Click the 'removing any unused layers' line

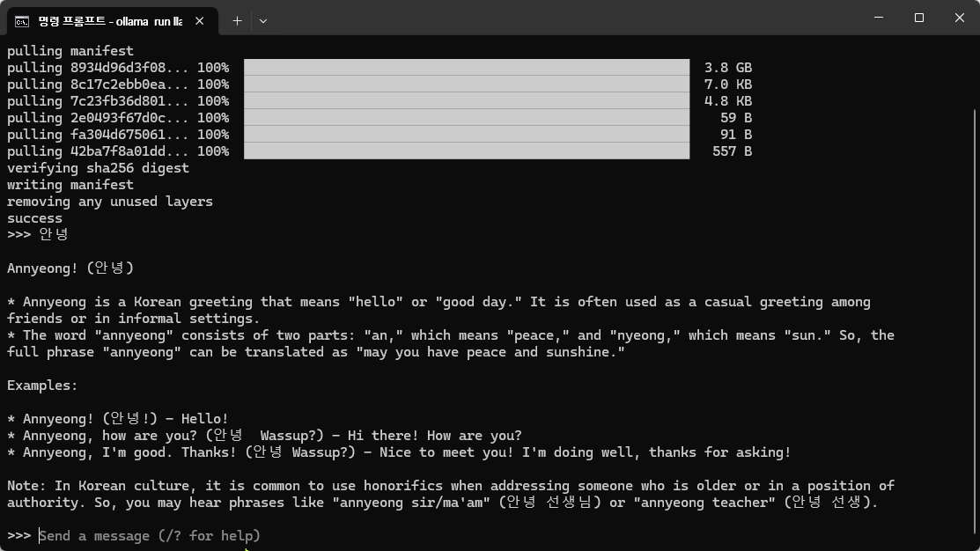click(110, 202)
